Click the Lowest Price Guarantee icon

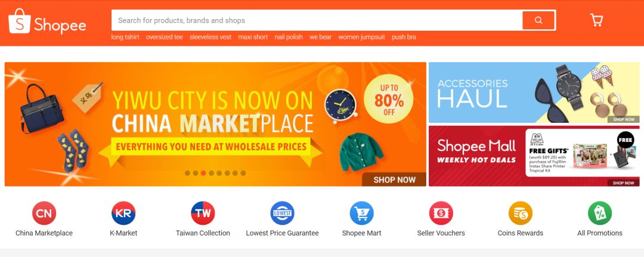(x=282, y=213)
